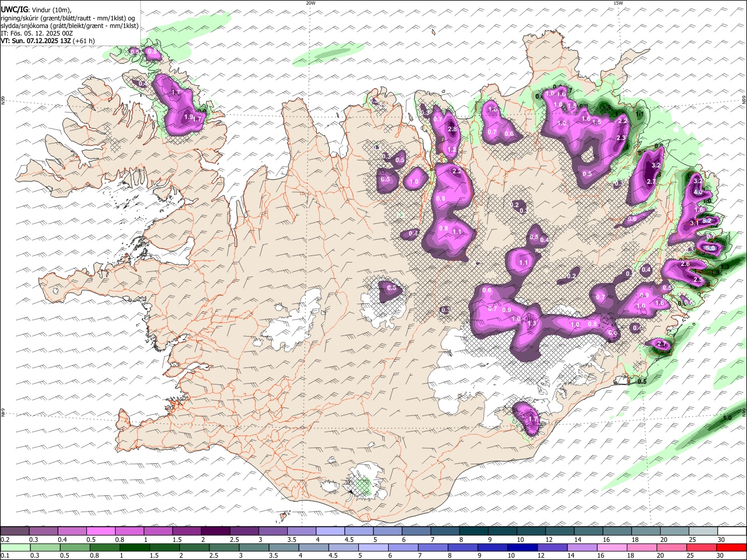Click the '2.8' precipitation value on the map

(452, 129)
